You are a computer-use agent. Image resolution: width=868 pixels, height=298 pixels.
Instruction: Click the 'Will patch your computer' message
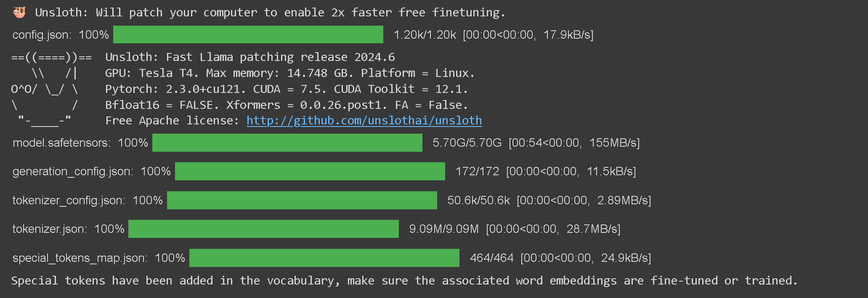(x=270, y=13)
